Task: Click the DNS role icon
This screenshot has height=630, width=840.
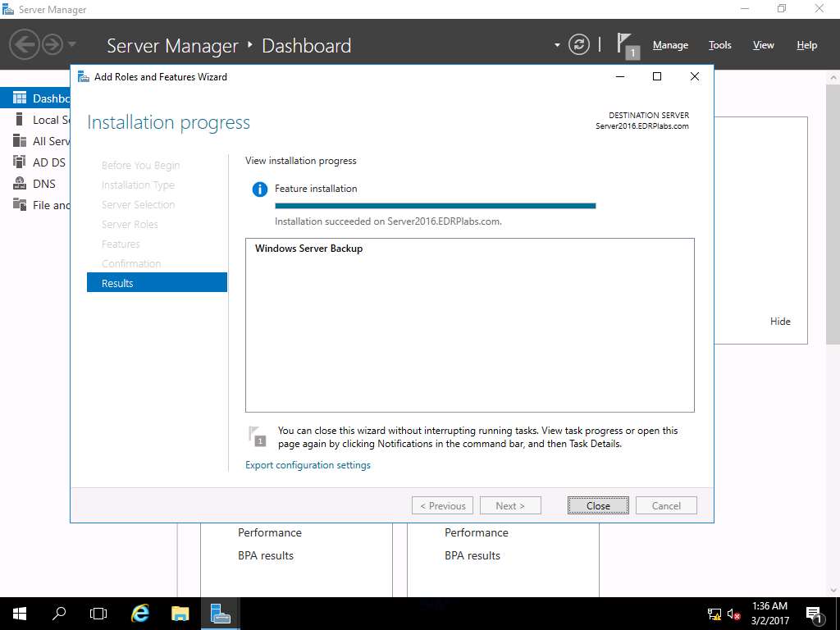Action: pos(20,183)
